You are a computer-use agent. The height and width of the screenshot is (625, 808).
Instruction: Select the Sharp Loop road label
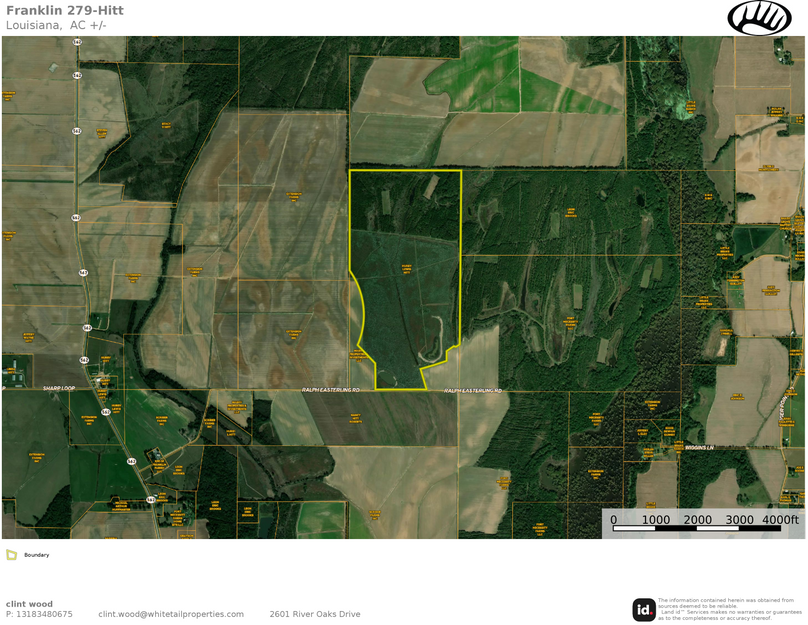[58, 388]
